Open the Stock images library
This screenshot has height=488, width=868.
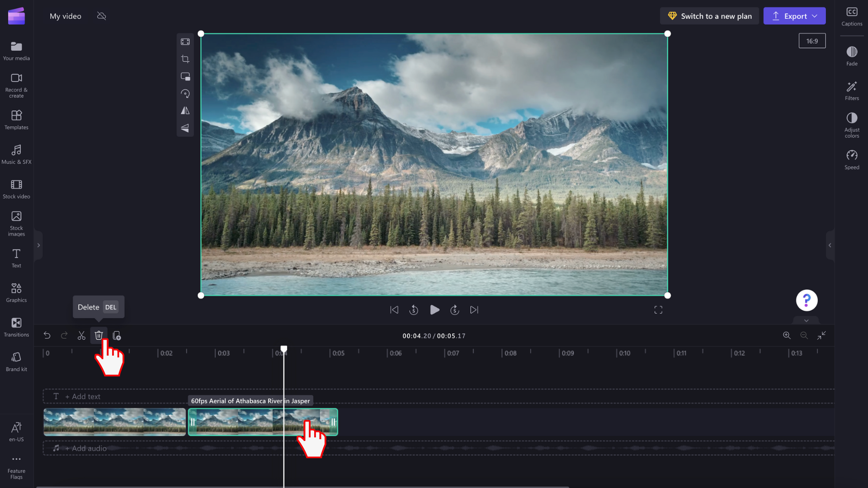tap(16, 224)
